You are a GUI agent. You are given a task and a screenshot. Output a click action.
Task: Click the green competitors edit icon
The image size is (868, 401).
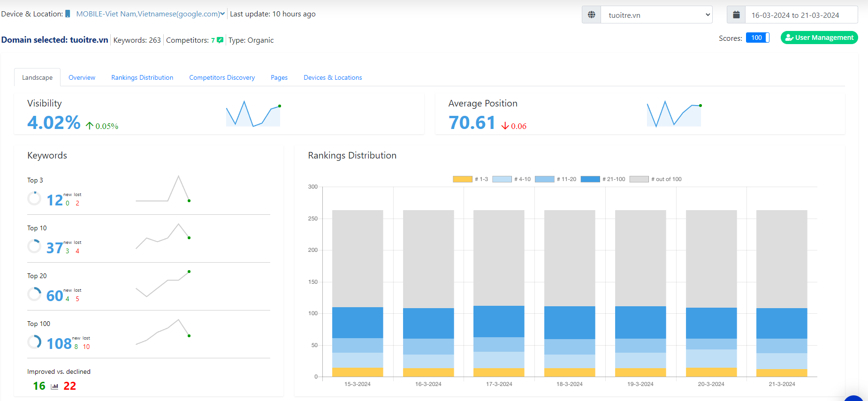click(220, 40)
